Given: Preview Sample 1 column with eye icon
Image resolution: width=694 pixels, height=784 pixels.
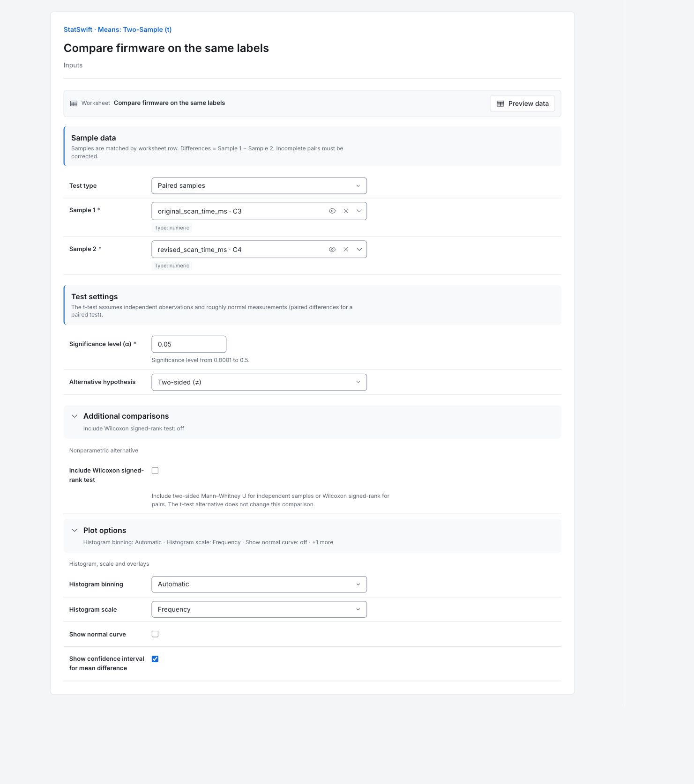Looking at the screenshot, I should 332,211.
